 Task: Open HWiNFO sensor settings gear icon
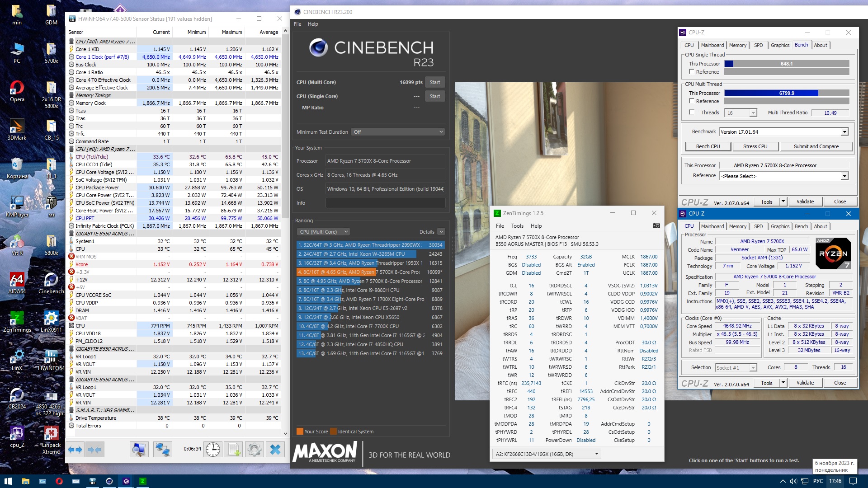click(254, 450)
